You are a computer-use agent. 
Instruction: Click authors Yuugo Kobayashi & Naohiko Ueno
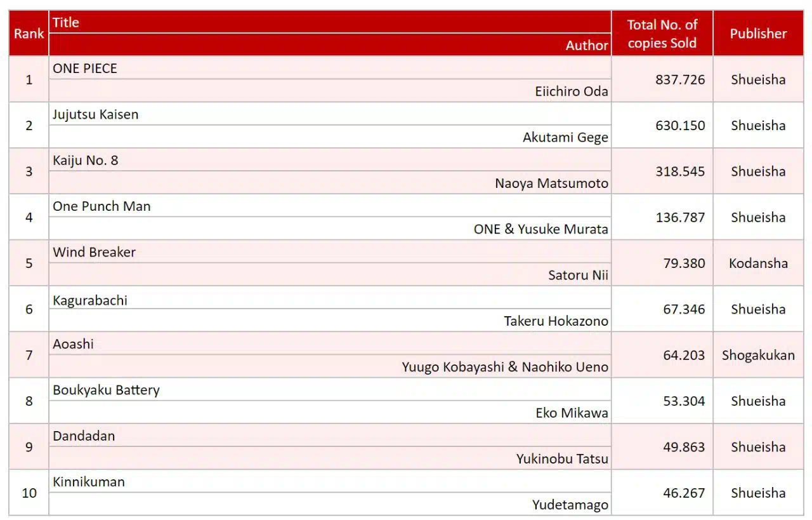[x=505, y=367]
